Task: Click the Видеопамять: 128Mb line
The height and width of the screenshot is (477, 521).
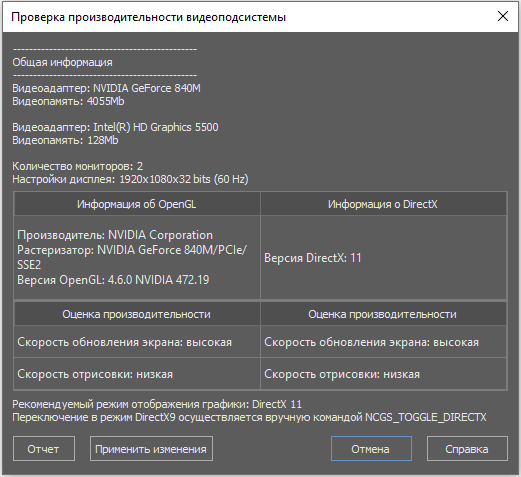Action: pos(65,140)
